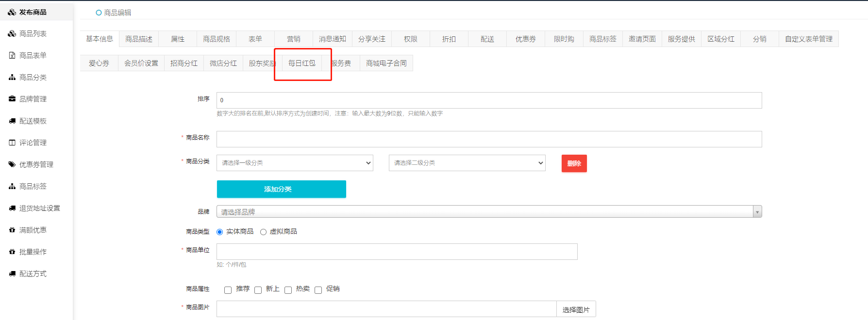The width and height of the screenshot is (868, 320).
Task: Click the 添加分类 button
Action: 281,189
